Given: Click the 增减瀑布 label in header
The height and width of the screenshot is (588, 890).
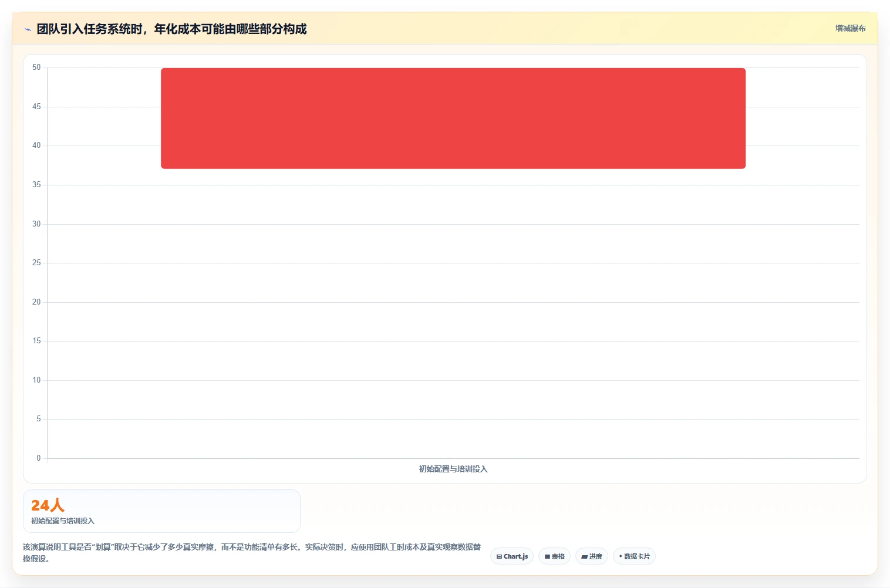Looking at the screenshot, I should point(850,28).
